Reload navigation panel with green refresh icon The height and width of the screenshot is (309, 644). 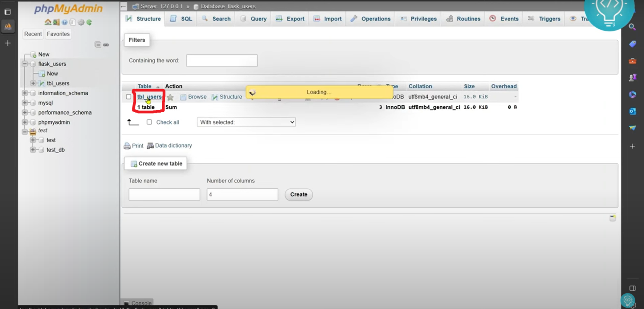[89, 22]
